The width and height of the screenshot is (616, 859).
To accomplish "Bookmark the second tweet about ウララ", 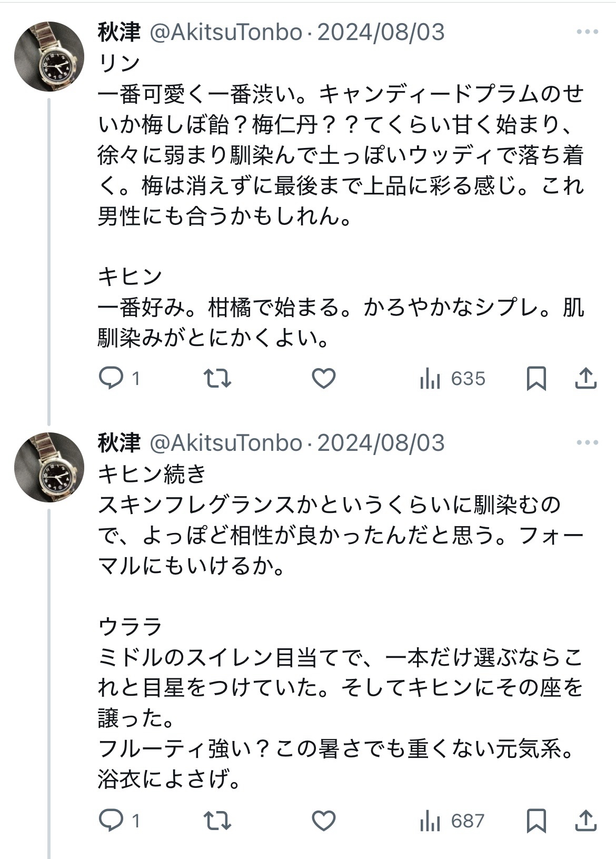I will (x=536, y=821).
